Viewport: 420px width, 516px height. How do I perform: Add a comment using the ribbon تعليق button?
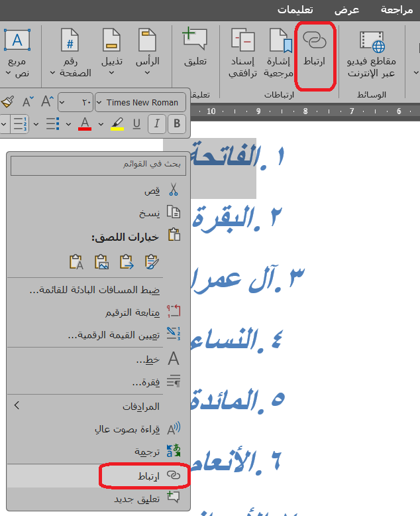[195, 48]
